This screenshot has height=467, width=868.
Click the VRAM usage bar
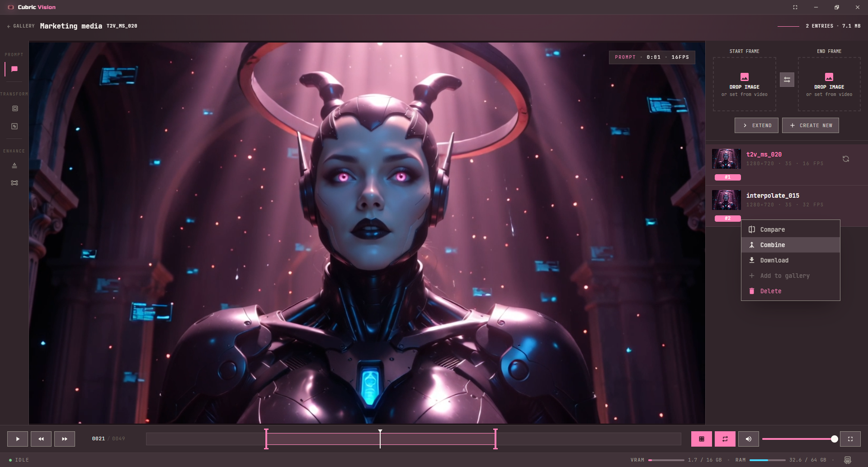(x=666, y=460)
